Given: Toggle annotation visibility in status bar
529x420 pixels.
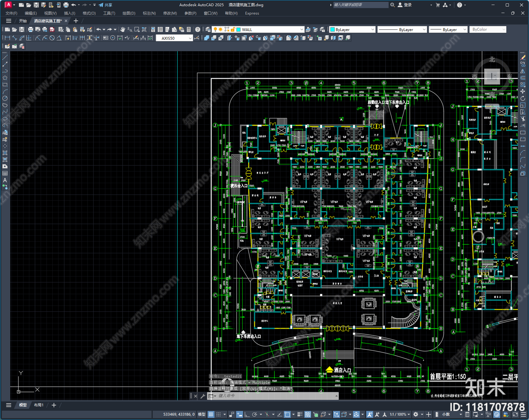Looking at the screenshot, I should pyautogui.click(x=370, y=414).
